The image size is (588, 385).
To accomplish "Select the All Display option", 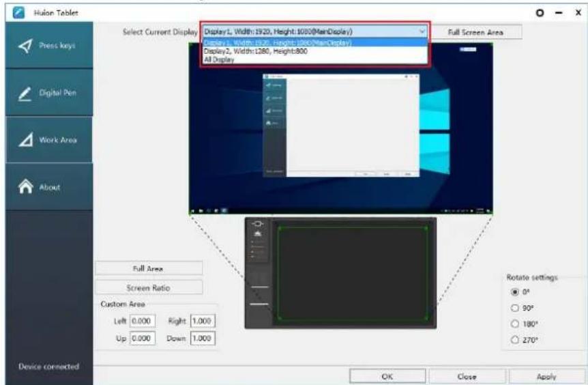I will pyautogui.click(x=315, y=59).
